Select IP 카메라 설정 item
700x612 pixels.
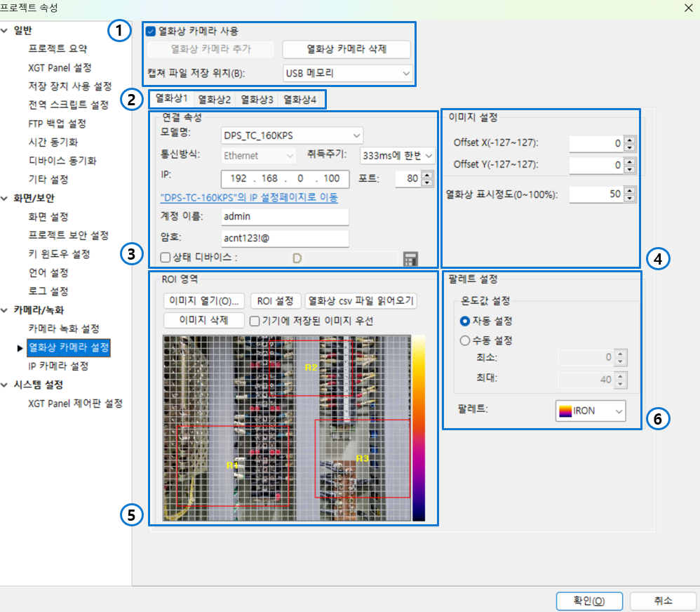point(58,366)
